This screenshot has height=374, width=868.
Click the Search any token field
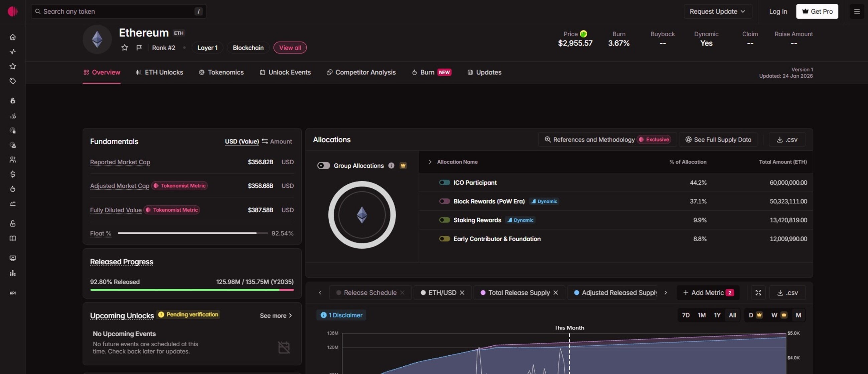point(118,11)
